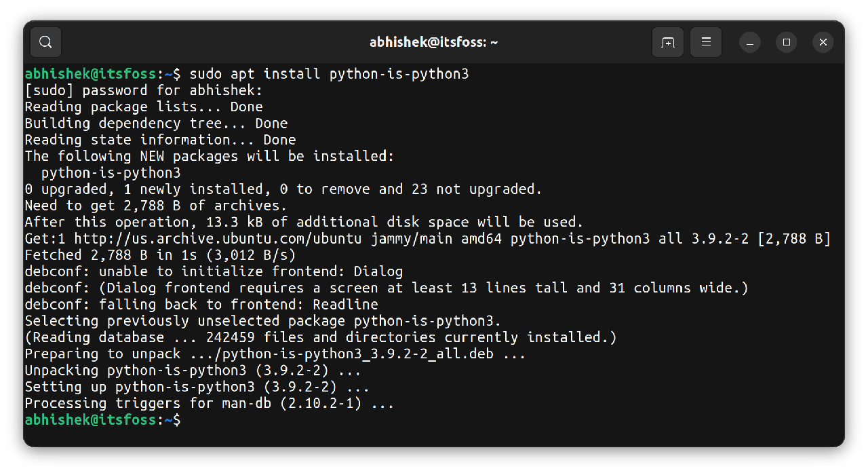Click the 'Need to get 2,788 B' line
The image size is (868, 473).
pyautogui.click(x=156, y=206)
